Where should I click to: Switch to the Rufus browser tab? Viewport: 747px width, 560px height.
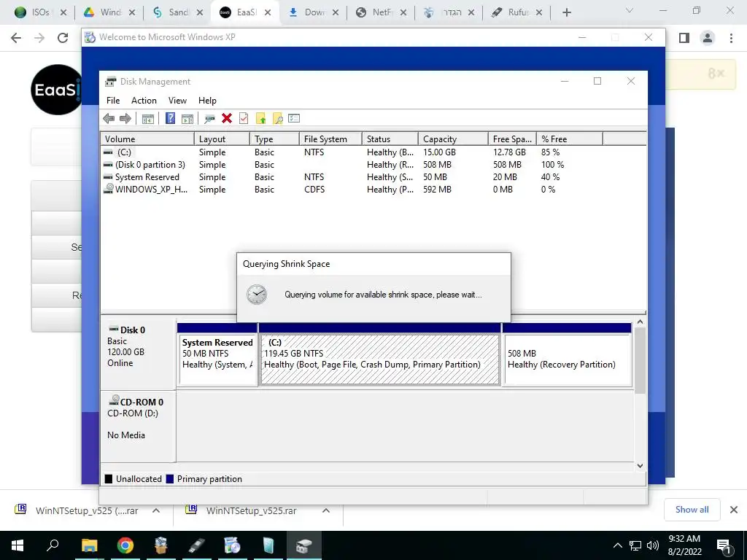tap(517, 12)
